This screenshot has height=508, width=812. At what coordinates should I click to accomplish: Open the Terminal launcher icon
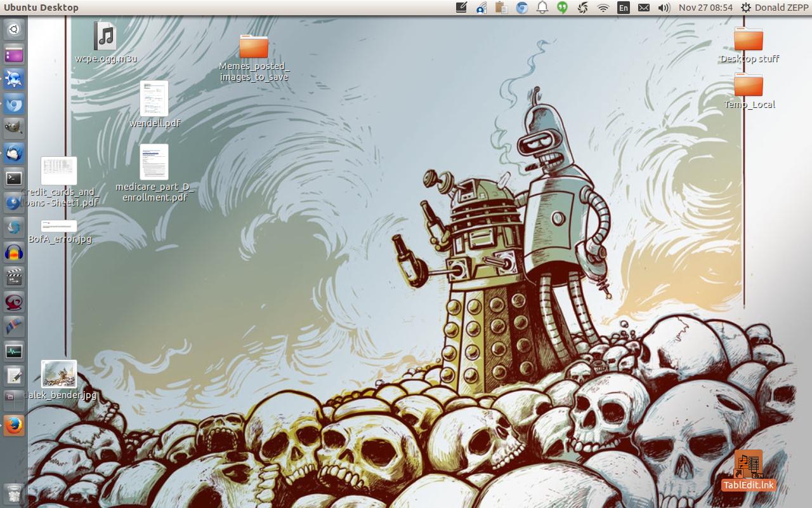click(14, 178)
